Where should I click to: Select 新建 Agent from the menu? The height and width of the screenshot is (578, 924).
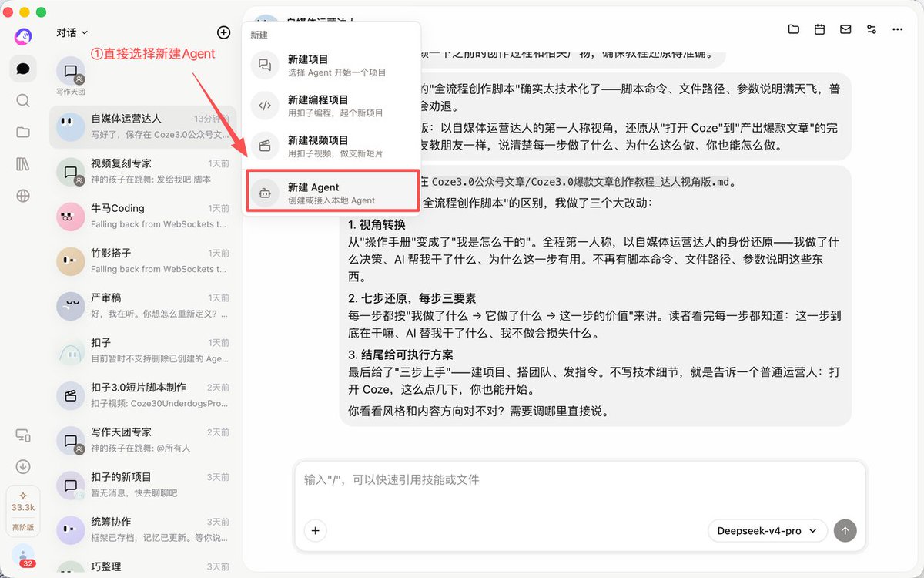(332, 193)
